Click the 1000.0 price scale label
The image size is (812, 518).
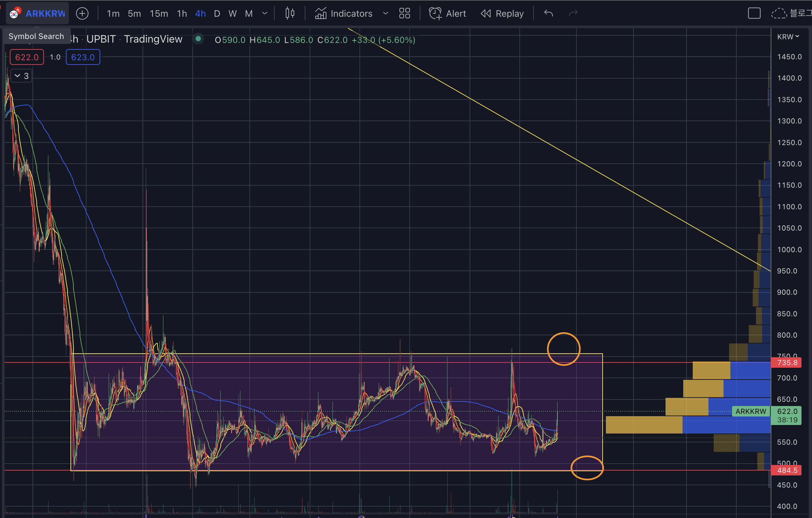(x=789, y=250)
